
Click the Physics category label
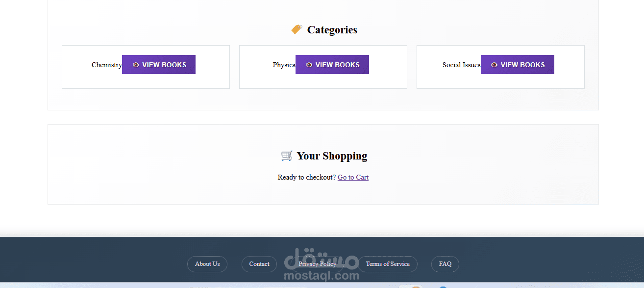coord(284,65)
